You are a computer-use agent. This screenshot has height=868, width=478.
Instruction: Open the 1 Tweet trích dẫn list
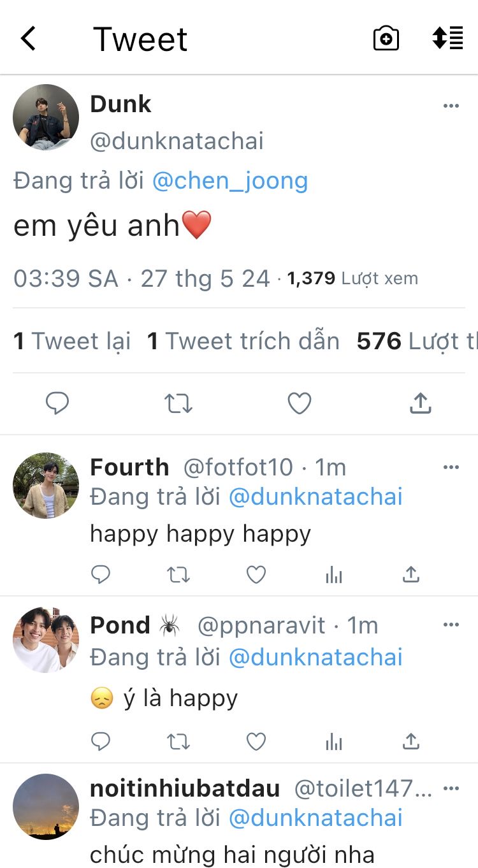point(243,342)
